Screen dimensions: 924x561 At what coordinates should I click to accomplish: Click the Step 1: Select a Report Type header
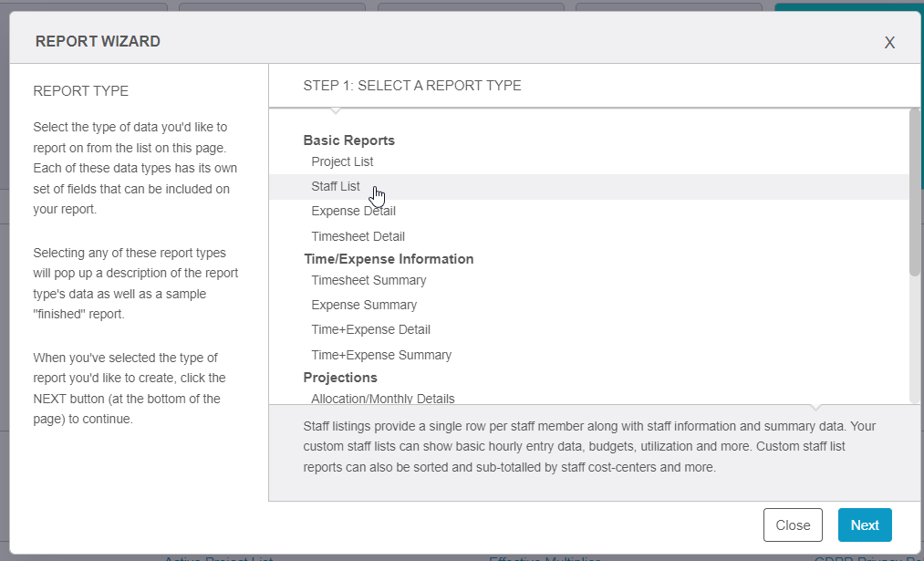(412, 86)
